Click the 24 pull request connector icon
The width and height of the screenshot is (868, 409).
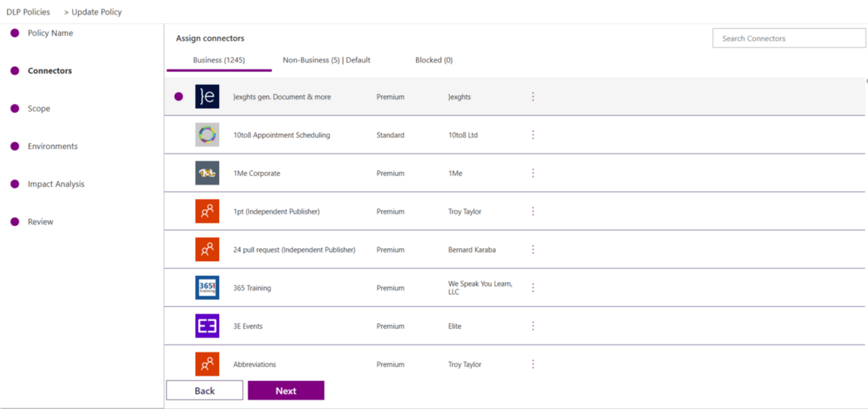click(x=207, y=249)
